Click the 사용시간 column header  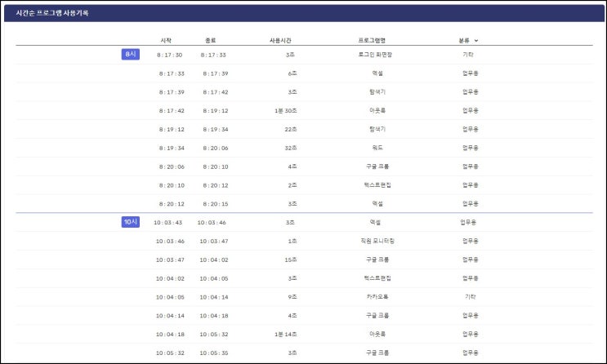point(280,40)
